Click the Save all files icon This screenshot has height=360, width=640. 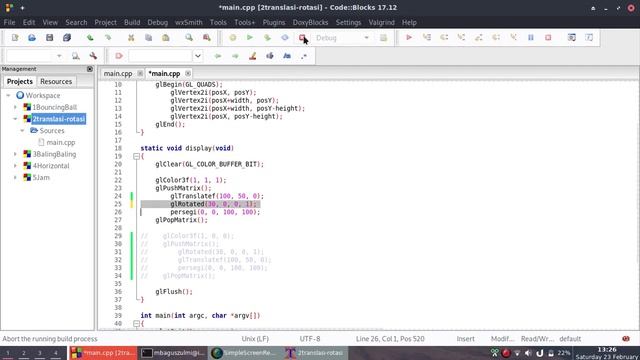point(67,38)
